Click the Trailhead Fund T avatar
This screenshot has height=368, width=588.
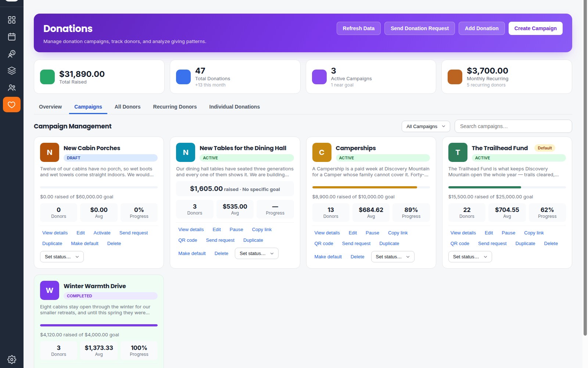[x=458, y=152]
